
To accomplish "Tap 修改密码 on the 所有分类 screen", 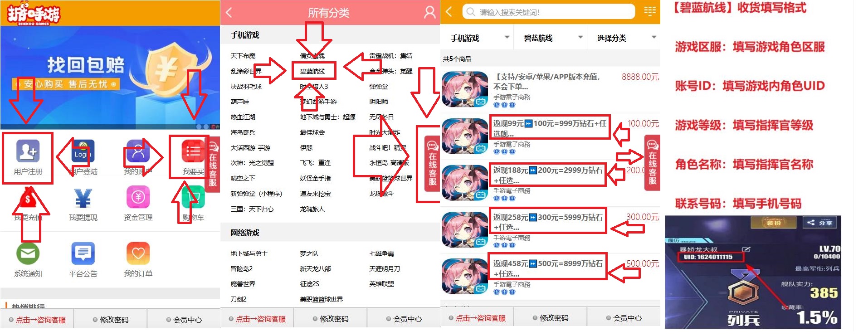I will (330, 319).
